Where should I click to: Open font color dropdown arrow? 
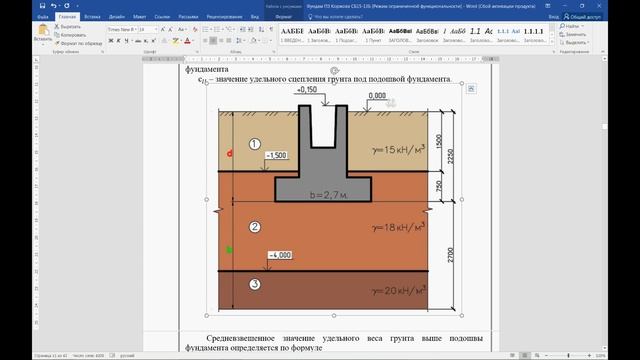coord(193,40)
